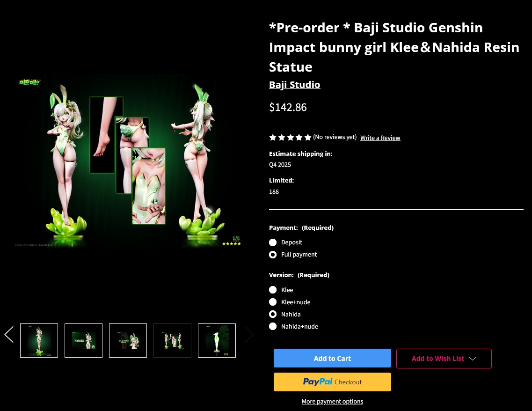Click the PayPal Checkout button
The width and height of the screenshot is (532, 411).
coord(332,382)
